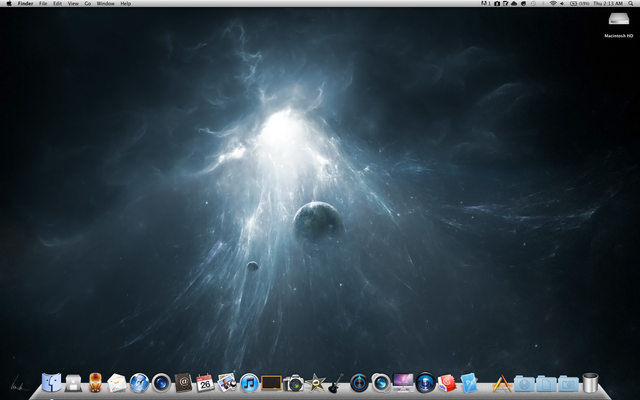Open the Iron Man helmet dock icon

96,382
